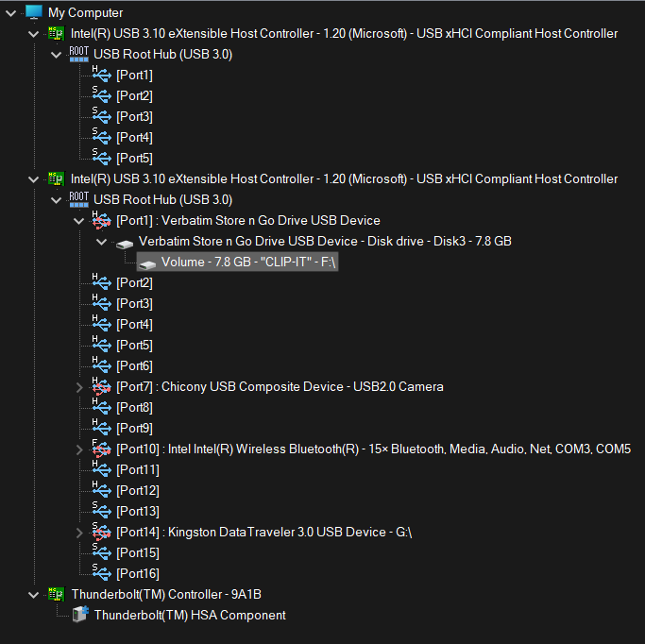Screen dimensions: 645x644
Task: Collapse the Verbatim Disk drive Disk3 node
Action: (101, 242)
